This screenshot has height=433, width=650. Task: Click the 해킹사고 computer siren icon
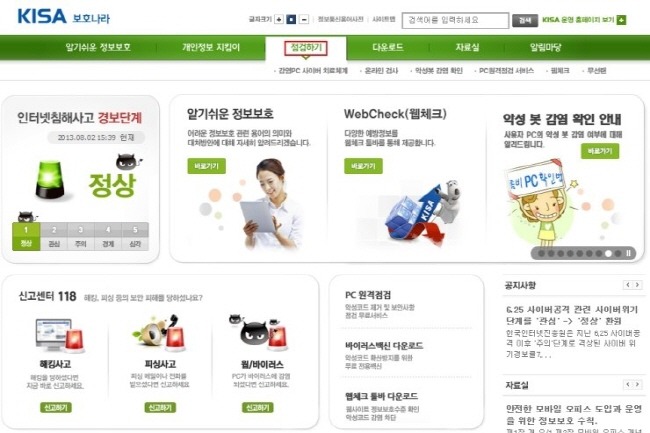tap(60, 335)
